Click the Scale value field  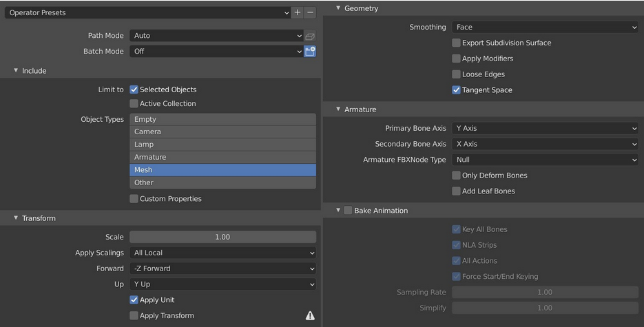coord(222,237)
